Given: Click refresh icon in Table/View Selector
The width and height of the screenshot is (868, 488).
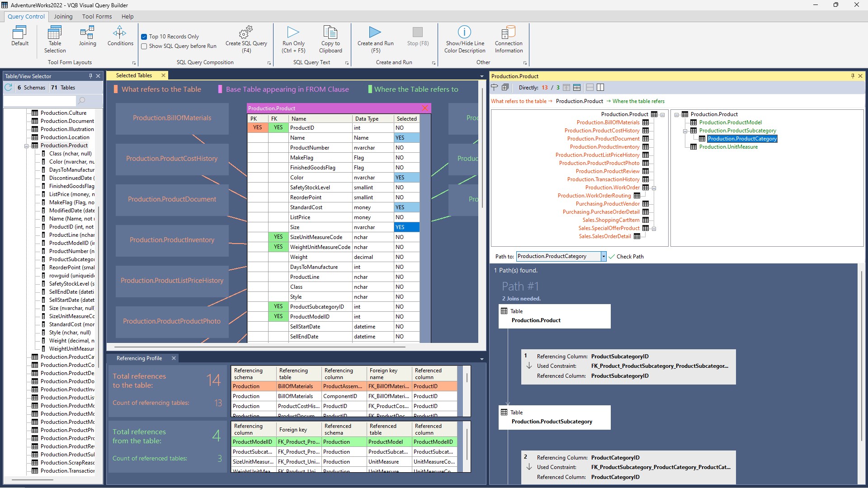Looking at the screenshot, I should tap(9, 88).
